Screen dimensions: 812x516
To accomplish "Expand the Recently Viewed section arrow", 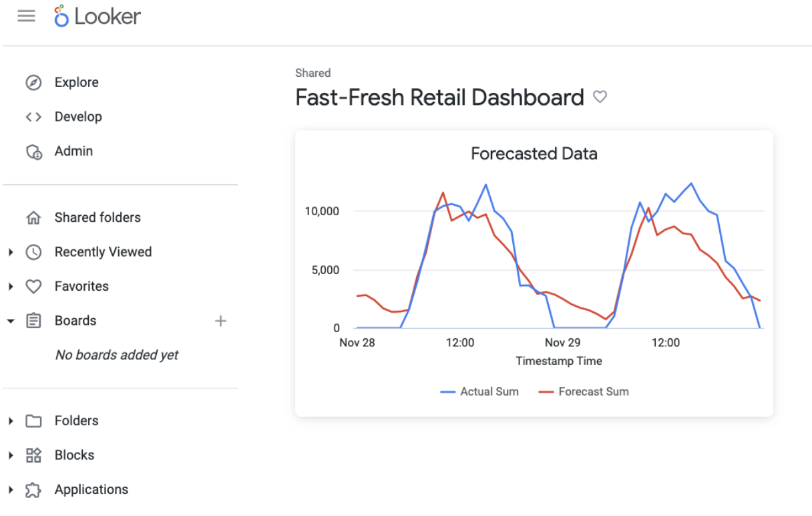I will coord(11,253).
